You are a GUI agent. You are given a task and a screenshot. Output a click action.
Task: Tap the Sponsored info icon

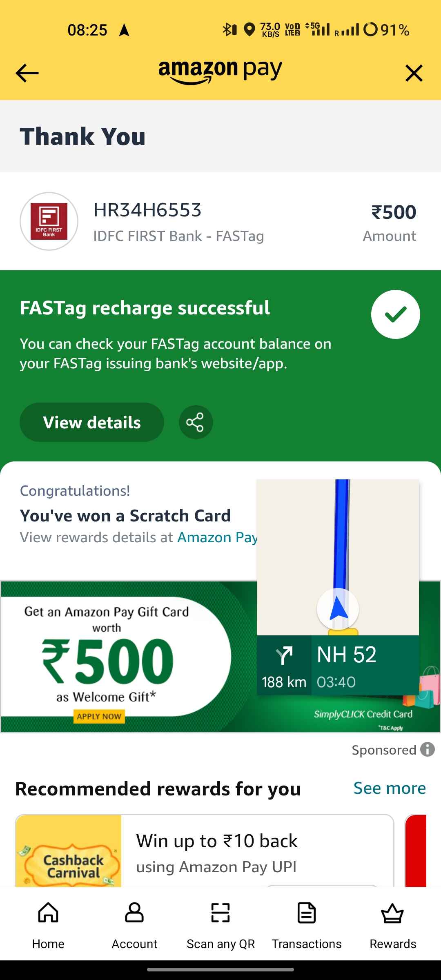click(428, 749)
